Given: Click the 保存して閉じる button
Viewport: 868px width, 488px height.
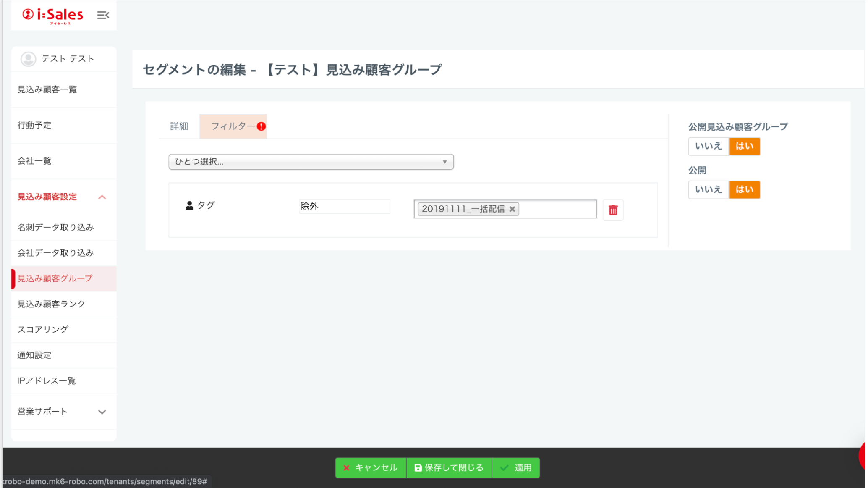Looking at the screenshot, I should pos(449,467).
